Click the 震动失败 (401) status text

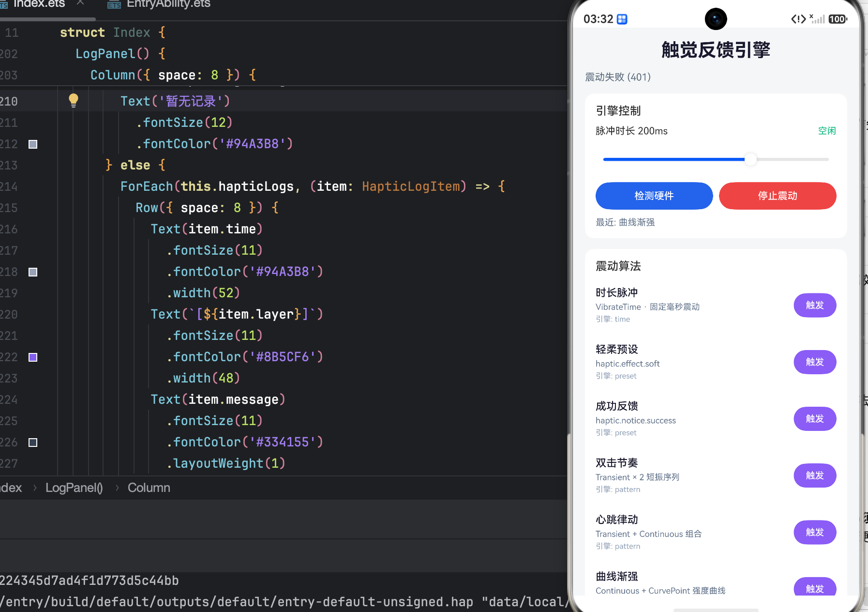coord(618,77)
